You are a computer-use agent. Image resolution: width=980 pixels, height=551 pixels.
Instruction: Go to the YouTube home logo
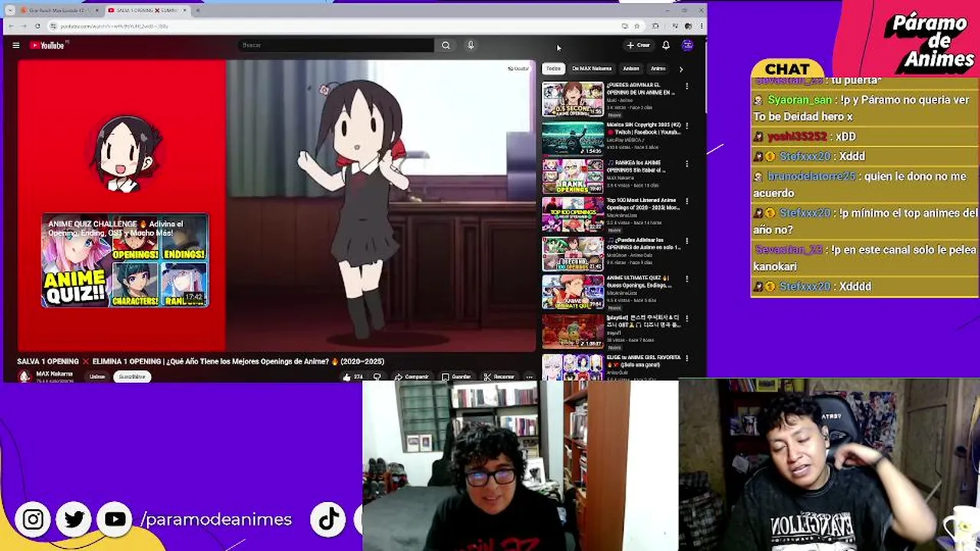tap(47, 45)
